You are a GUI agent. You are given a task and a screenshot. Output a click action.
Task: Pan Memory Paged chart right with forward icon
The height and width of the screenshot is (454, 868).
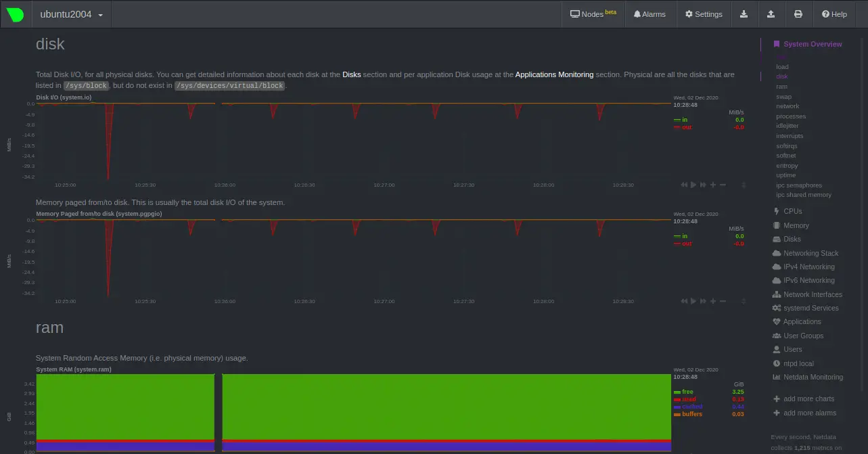coord(703,301)
